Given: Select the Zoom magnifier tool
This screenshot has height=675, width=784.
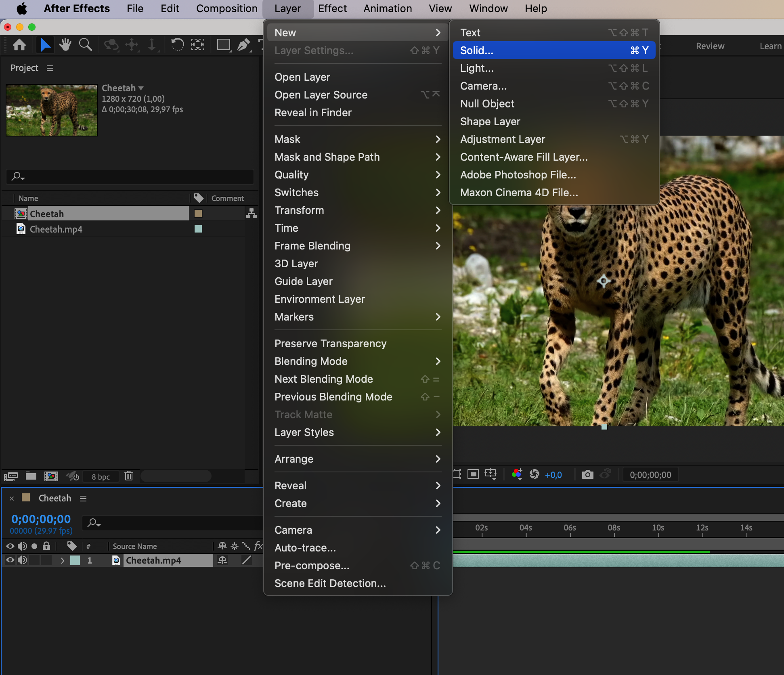Looking at the screenshot, I should coord(85,44).
